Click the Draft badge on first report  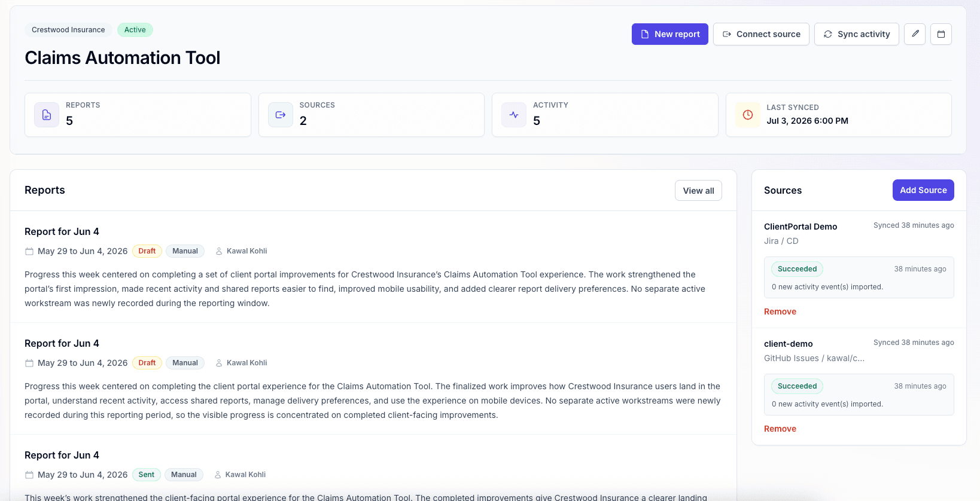point(147,251)
